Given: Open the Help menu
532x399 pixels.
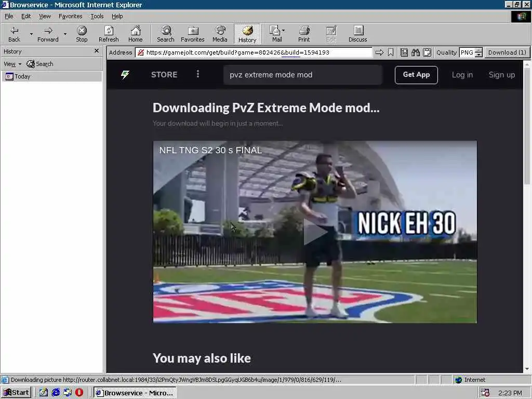Looking at the screenshot, I should click(117, 16).
